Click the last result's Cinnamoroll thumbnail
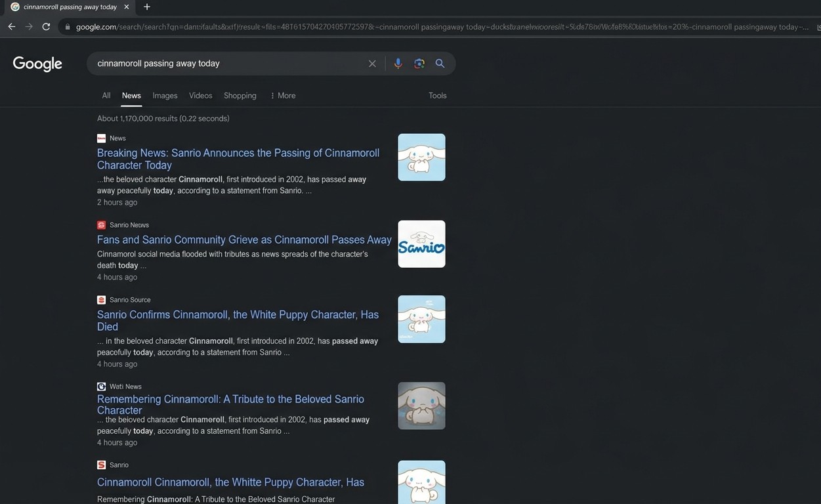Screen dimensions: 821x504 [x=421, y=482]
